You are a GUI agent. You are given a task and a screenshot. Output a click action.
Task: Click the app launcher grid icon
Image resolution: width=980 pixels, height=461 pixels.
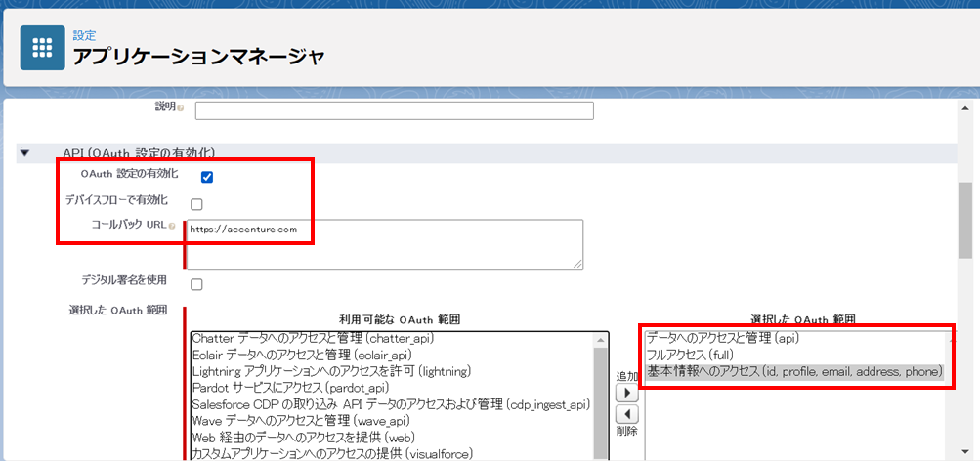pos(42,48)
